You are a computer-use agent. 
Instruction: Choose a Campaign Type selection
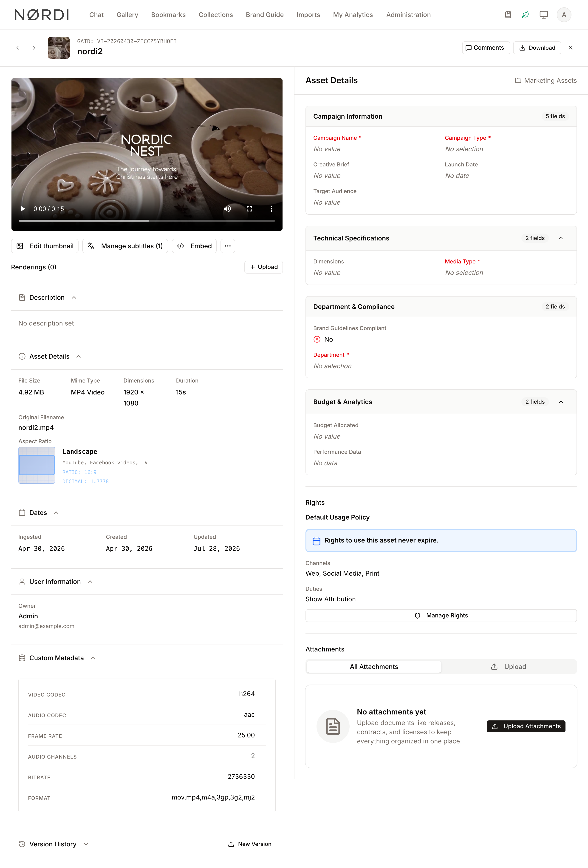coord(464,149)
